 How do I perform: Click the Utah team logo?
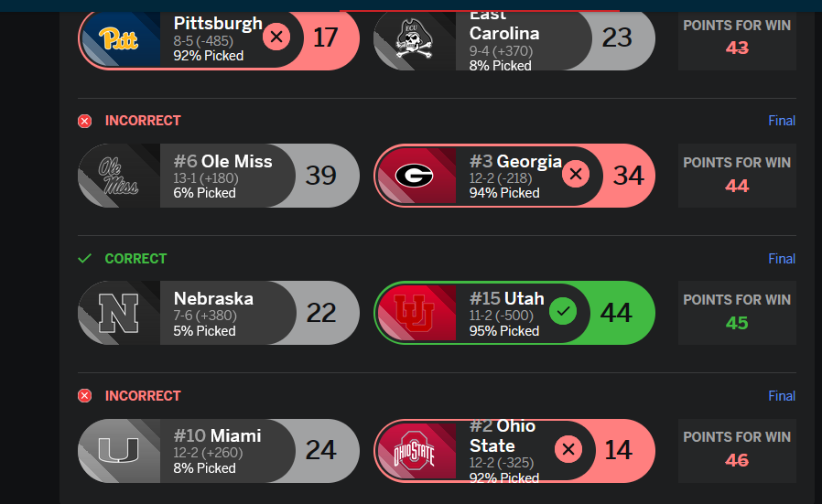tap(415, 313)
